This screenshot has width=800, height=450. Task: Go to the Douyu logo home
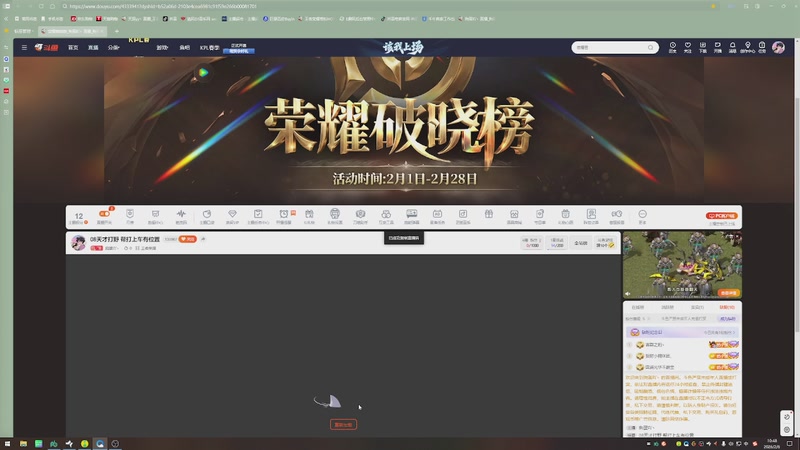[x=46, y=47]
